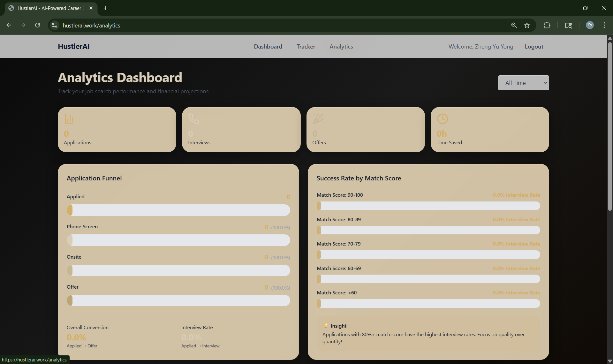Viewport: 613px width, 364px height.
Task: Open the Zy profile avatar menu
Action: pos(590,25)
